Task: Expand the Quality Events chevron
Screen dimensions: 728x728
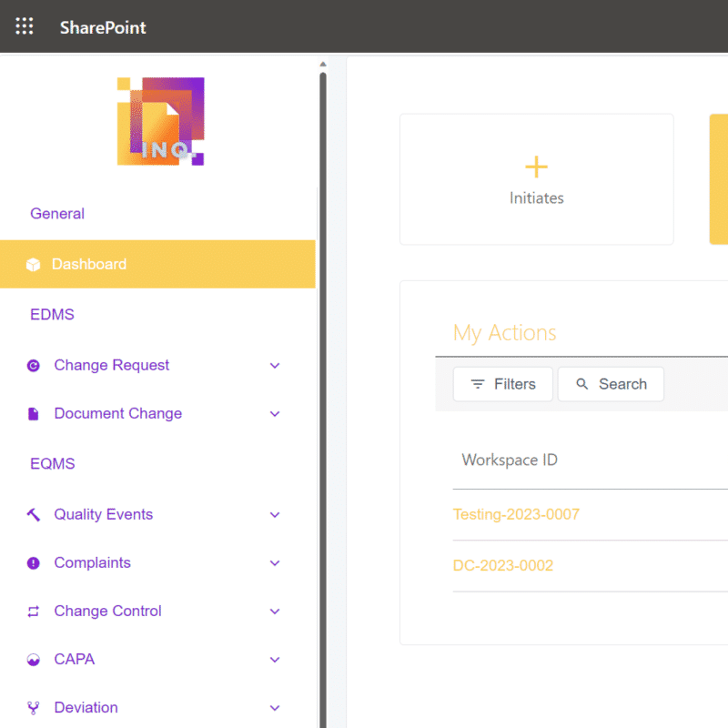Action: [x=275, y=515]
